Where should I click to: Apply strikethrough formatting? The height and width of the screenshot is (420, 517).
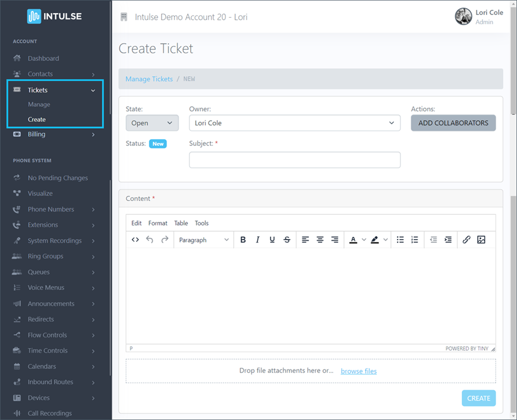287,240
